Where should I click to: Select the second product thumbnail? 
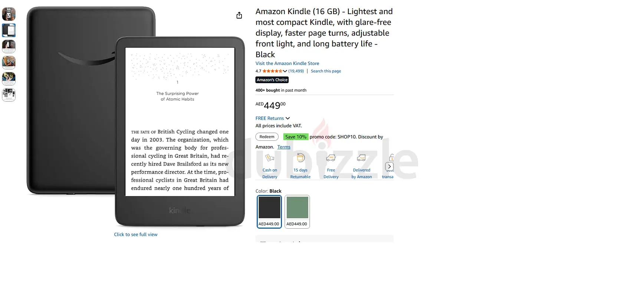[x=9, y=30]
